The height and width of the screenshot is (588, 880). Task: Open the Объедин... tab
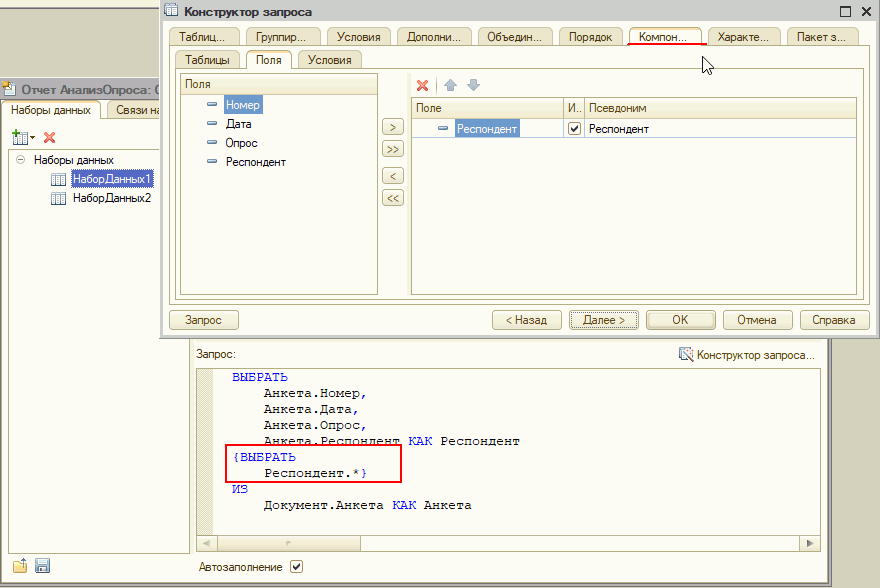pos(515,36)
